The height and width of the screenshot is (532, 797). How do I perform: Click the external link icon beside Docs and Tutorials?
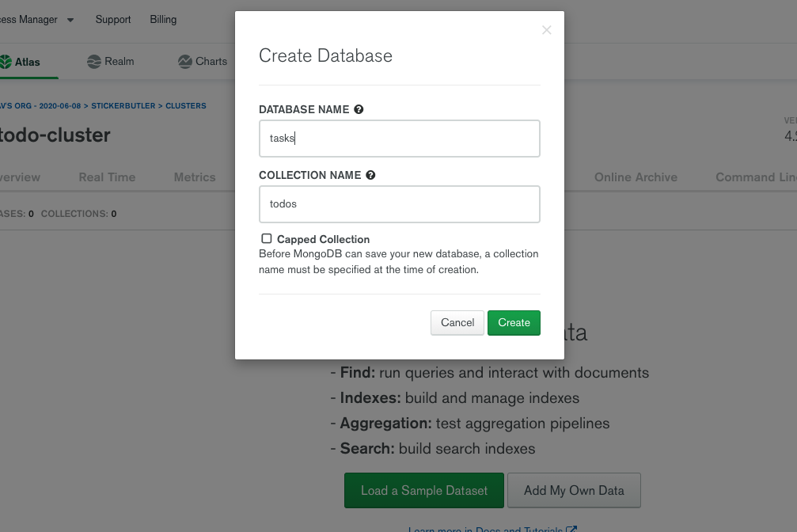572,529
